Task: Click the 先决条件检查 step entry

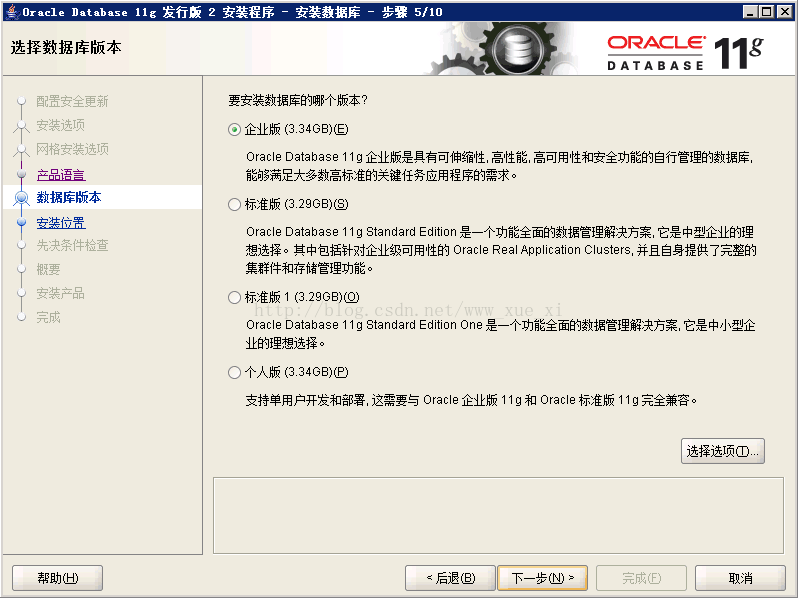Action: pos(72,245)
